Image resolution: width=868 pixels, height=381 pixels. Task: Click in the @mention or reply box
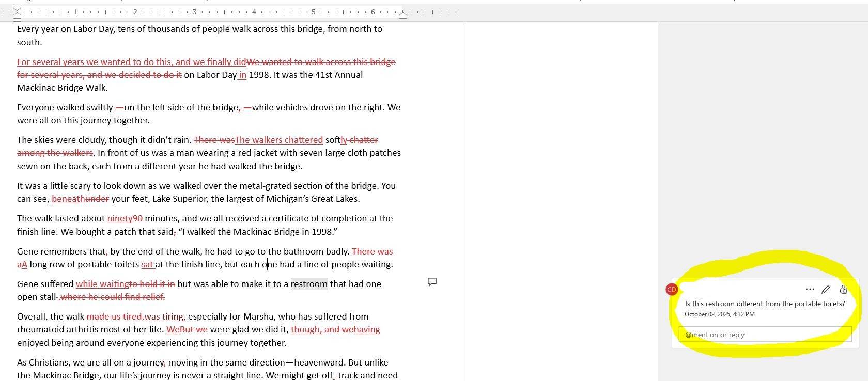coord(765,335)
